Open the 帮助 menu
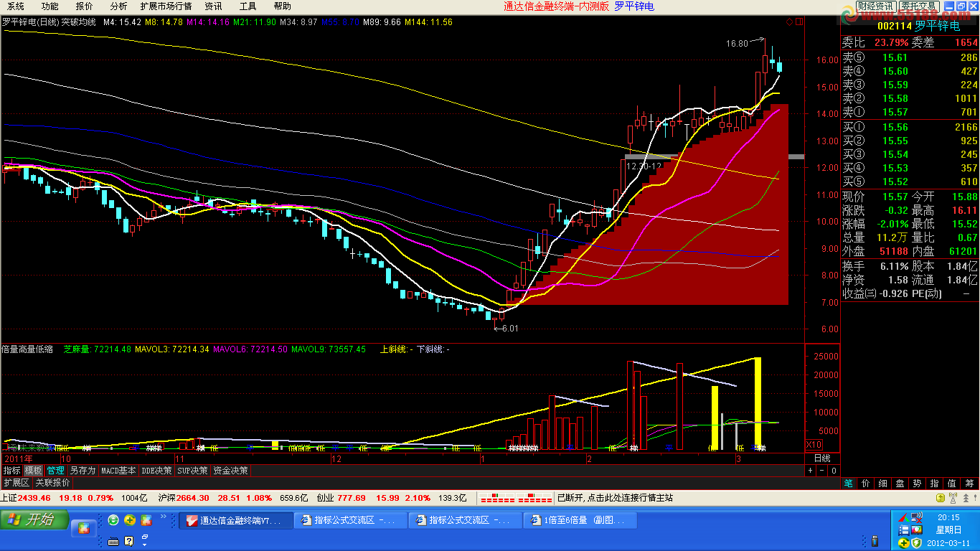980x551 pixels. 282,6
